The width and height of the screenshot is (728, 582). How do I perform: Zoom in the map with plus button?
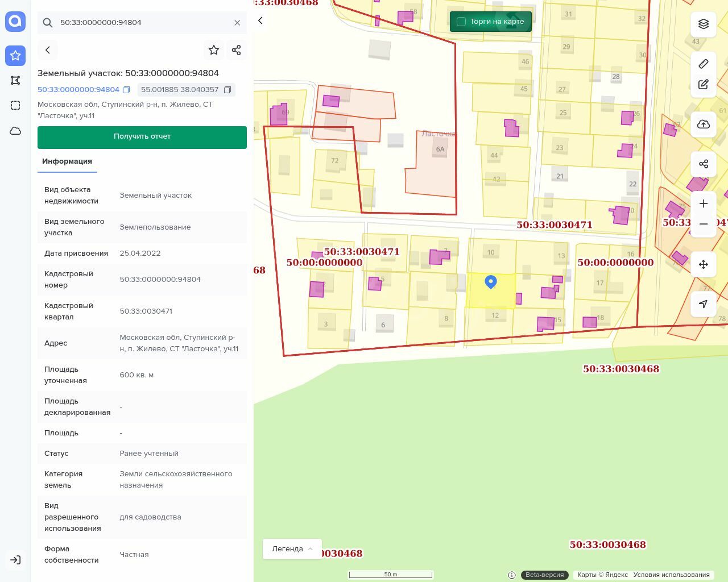704,203
